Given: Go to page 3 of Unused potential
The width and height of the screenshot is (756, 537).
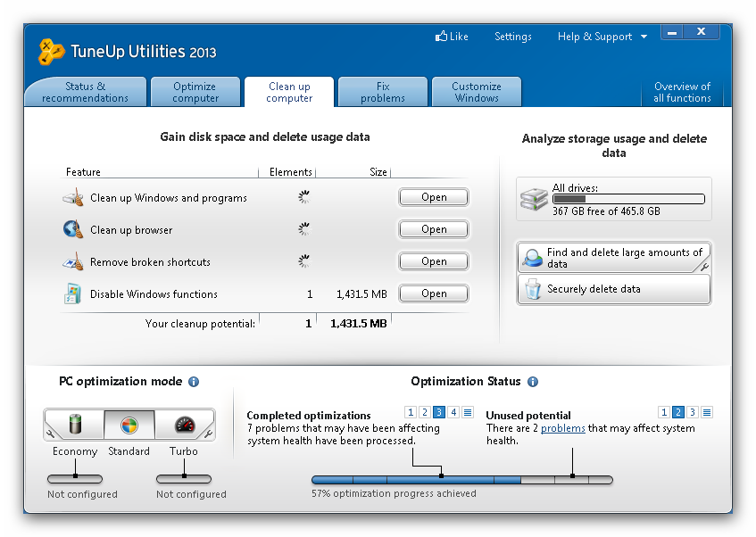Looking at the screenshot, I should 693,412.
